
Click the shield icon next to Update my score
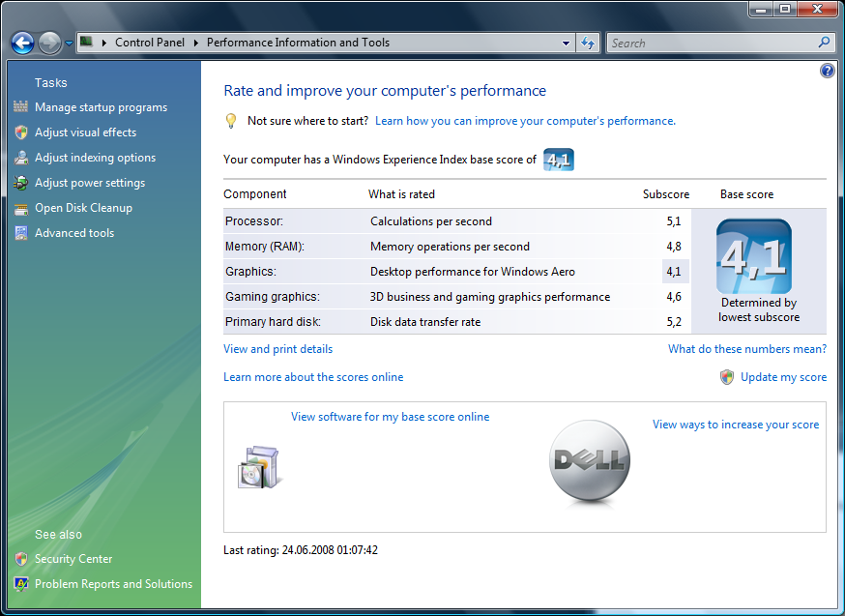click(x=726, y=377)
